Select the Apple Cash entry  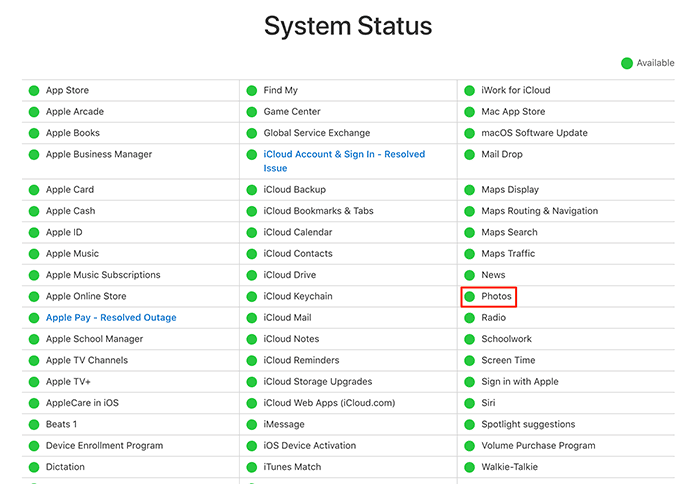70,211
